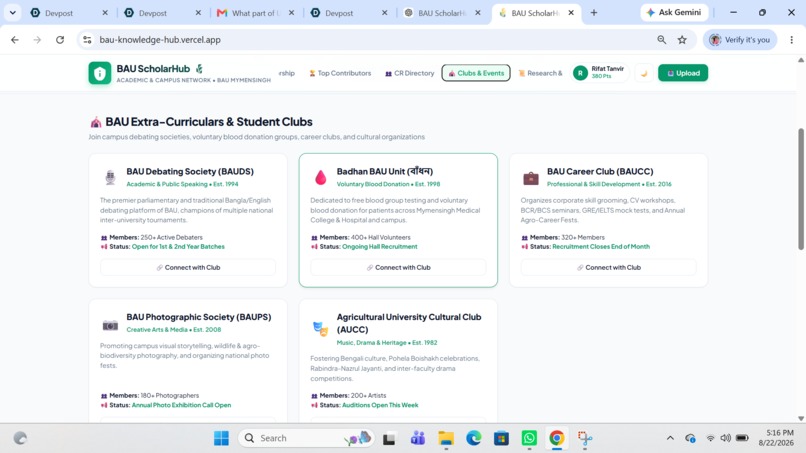Viewport: 806px width, 453px height.
Task: Click 'Open for 1st & 2nd Year Batches' status
Action: pyautogui.click(x=178, y=247)
